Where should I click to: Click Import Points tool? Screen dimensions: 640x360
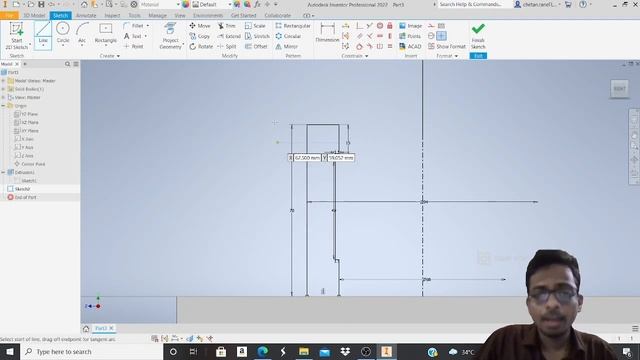coord(410,36)
